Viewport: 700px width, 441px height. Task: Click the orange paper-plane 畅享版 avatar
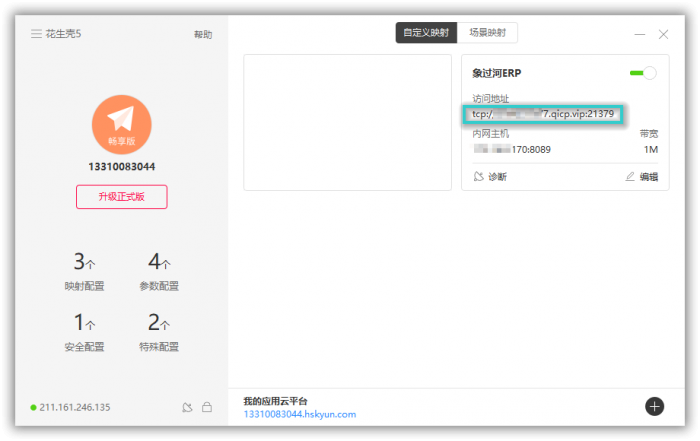pyautogui.click(x=121, y=125)
